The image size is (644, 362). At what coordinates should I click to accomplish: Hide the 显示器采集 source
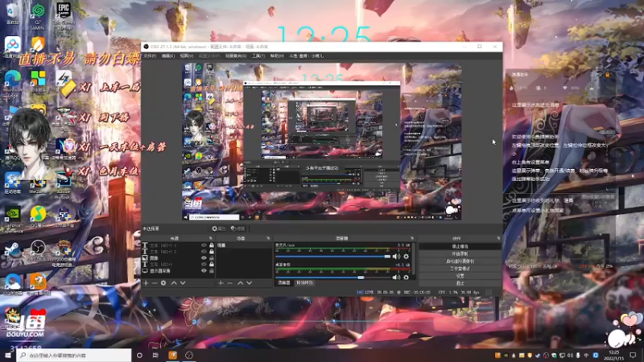click(x=204, y=271)
